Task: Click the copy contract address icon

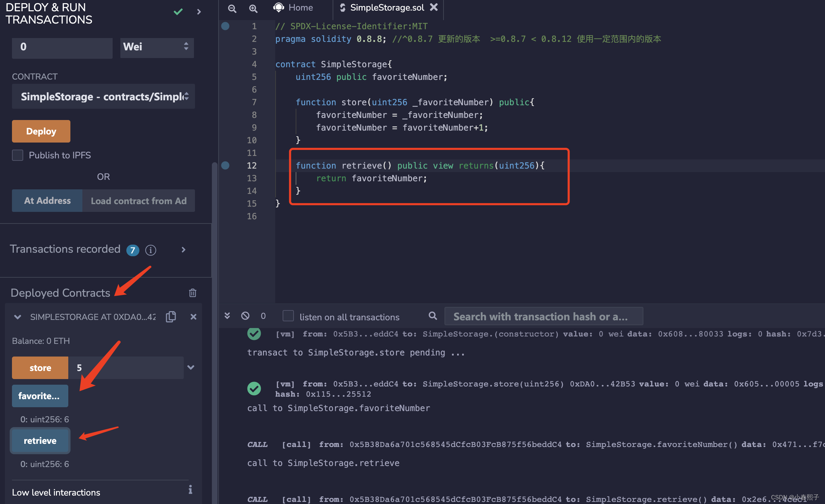Action: (x=171, y=317)
